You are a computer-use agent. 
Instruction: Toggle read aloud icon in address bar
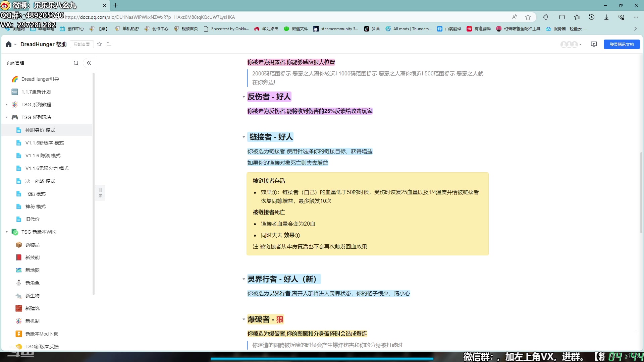pos(515,17)
